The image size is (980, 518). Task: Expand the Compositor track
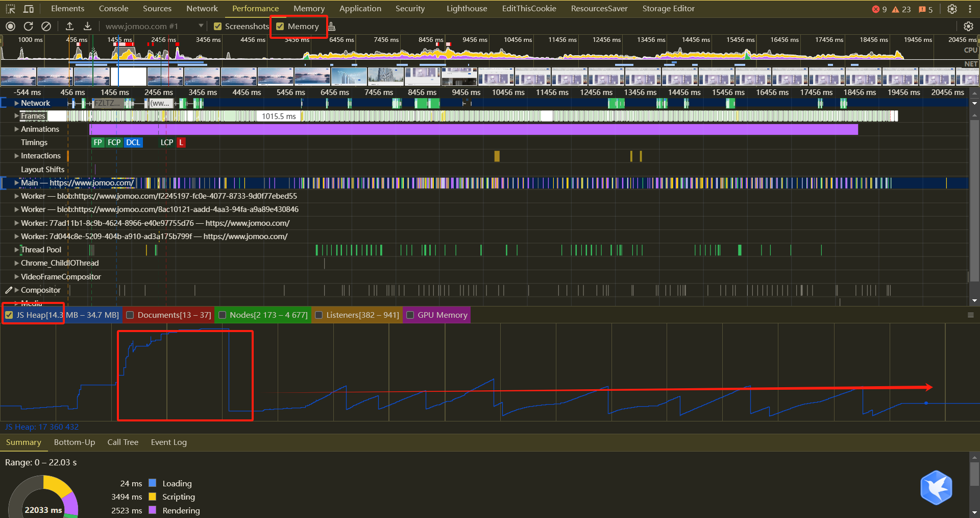coord(17,290)
